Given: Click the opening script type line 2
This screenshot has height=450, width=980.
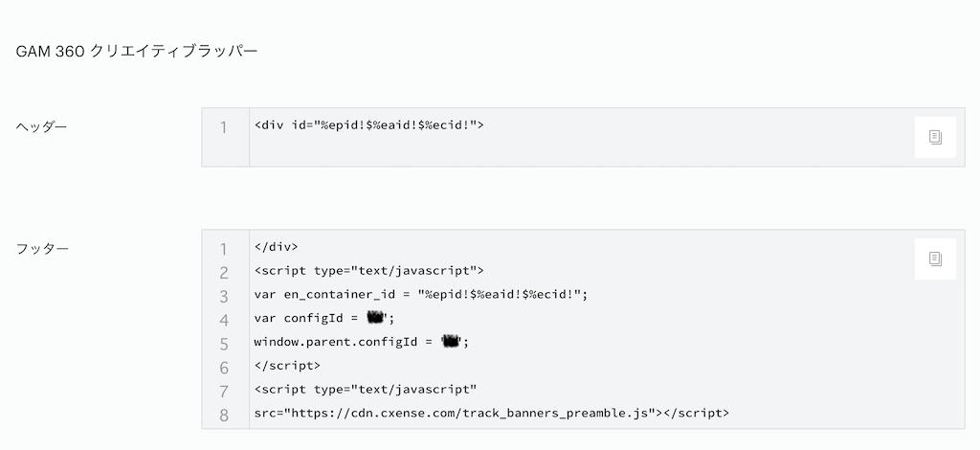Looking at the screenshot, I should click(368, 271).
